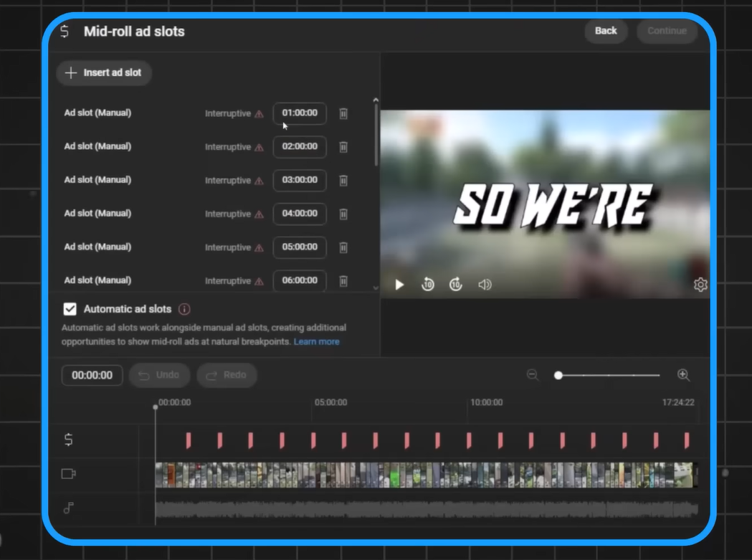Click the ad slot list scrollbar thumb
This screenshot has height=560, width=752.
(x=376, y=136)
